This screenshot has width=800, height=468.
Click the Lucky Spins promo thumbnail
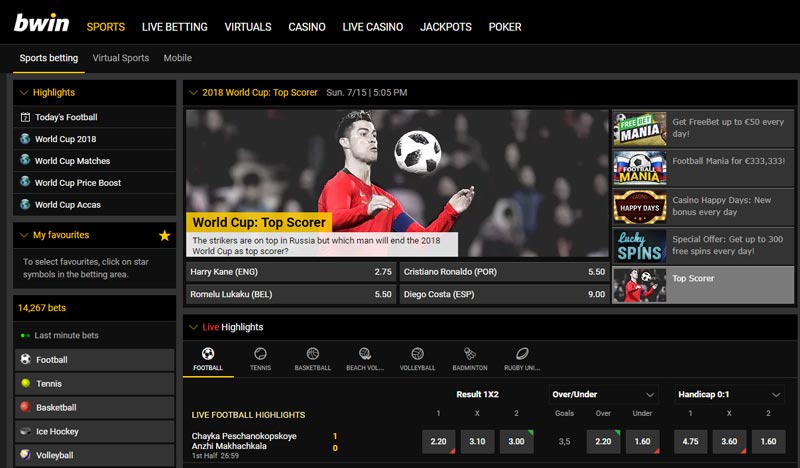click(639, 246)
